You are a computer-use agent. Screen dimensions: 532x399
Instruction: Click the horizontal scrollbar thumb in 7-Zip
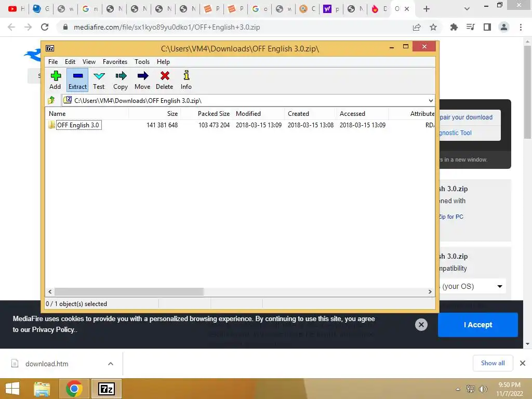point(129,291)
